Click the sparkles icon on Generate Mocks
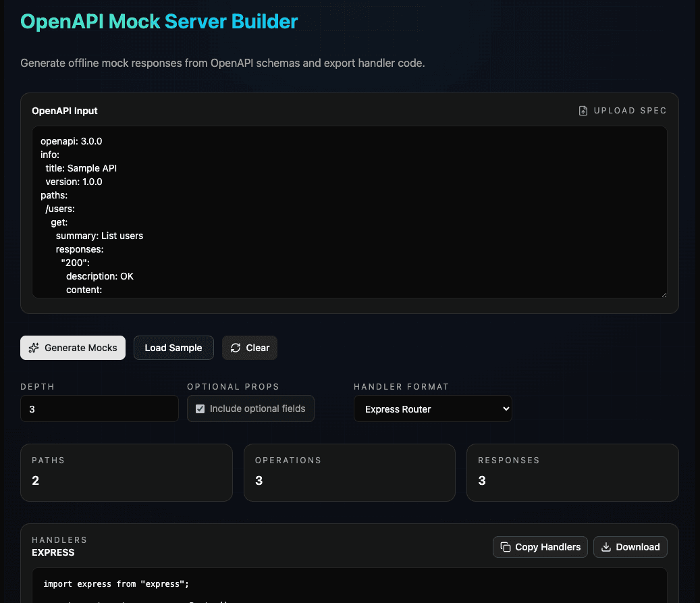 point(34,348)
